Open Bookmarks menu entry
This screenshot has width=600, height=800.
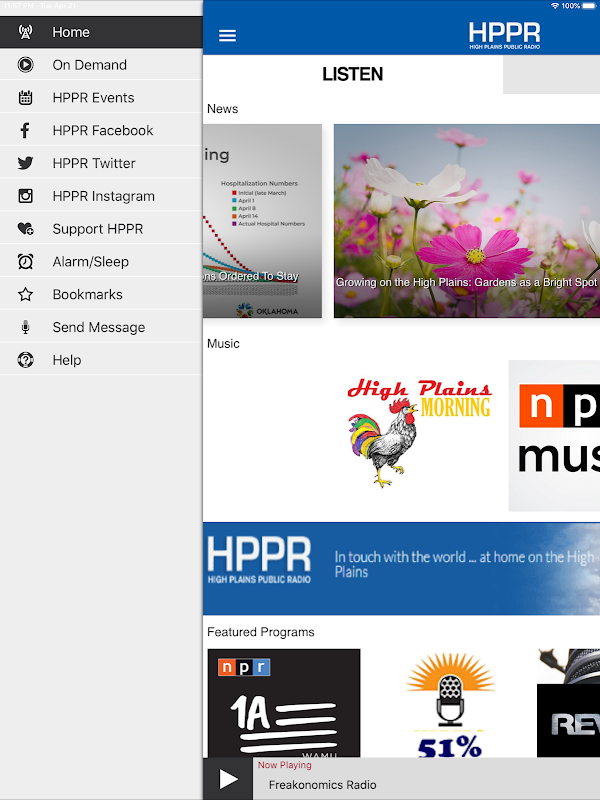tap(101, 294)
